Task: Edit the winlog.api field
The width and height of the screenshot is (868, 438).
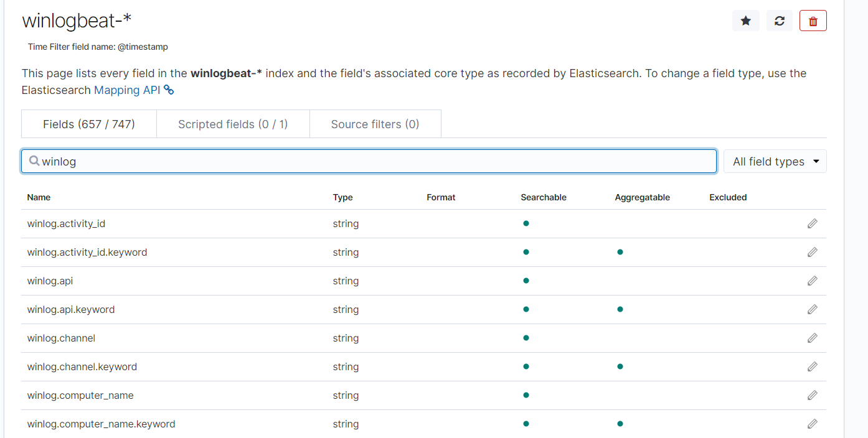Action: pos(812,281)
